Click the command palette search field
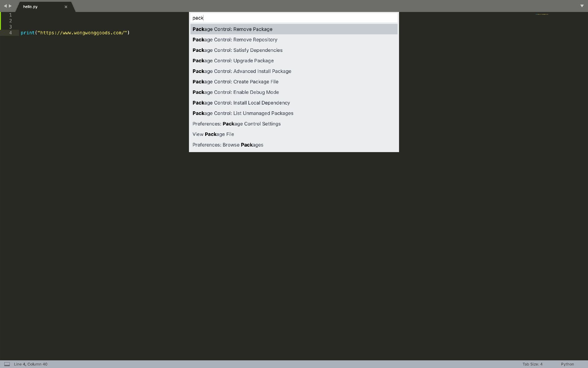This screenshot has width=588, height=368. tap(293, 18)
